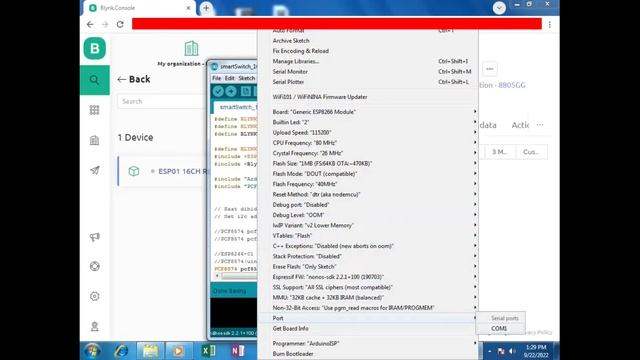
Task: Launch Internet Explorer from the taskbar
Action: (121, 351)
